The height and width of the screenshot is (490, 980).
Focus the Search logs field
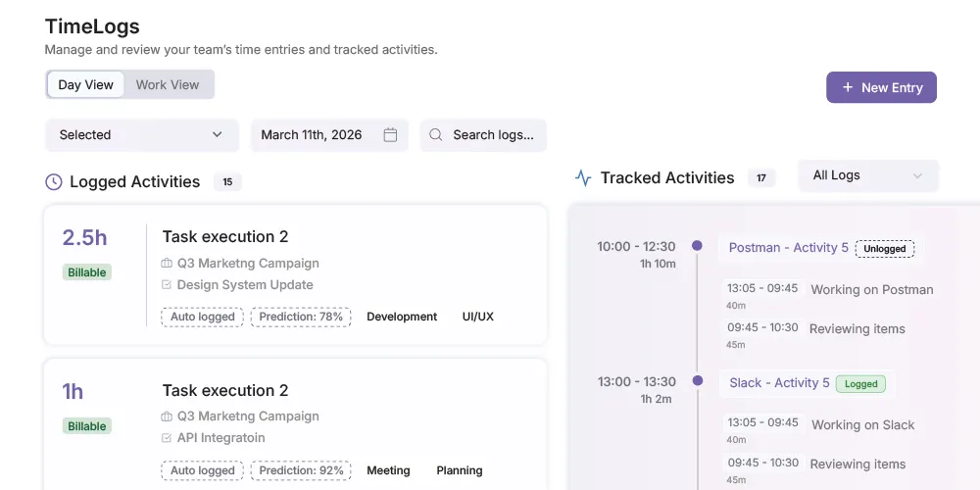pos(483,135)
